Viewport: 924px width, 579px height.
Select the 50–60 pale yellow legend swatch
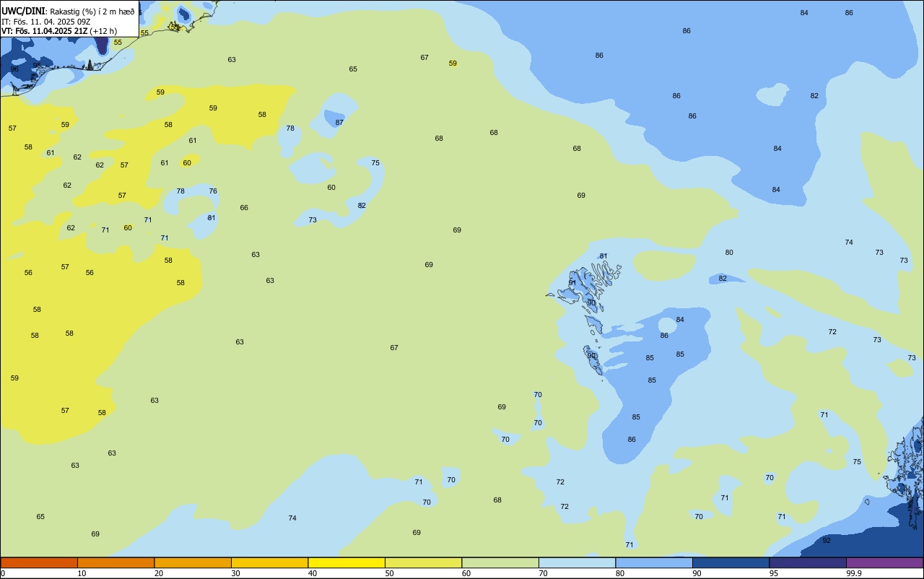click(x=423, y=562)
